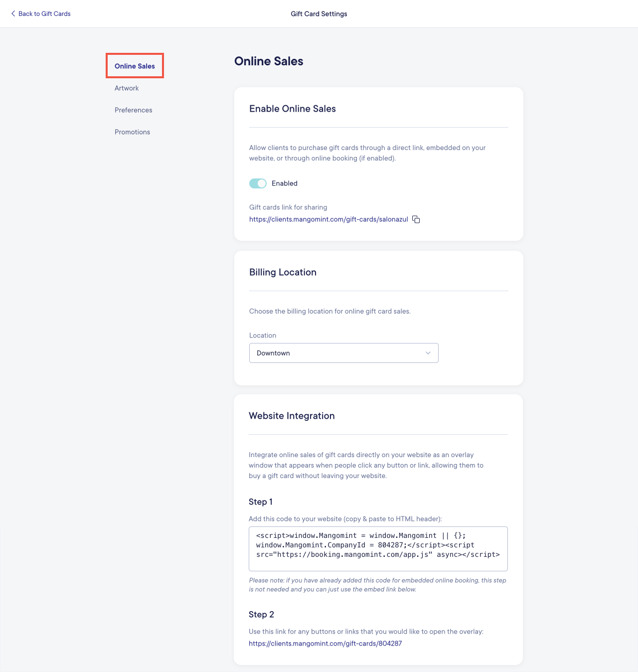
Task: Click the Enable Online Sales heading
Action: [x=293, y=109]
